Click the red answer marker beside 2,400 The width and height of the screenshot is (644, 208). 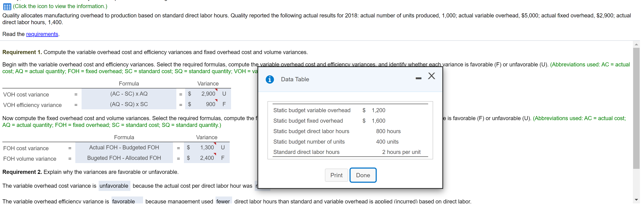215,154
